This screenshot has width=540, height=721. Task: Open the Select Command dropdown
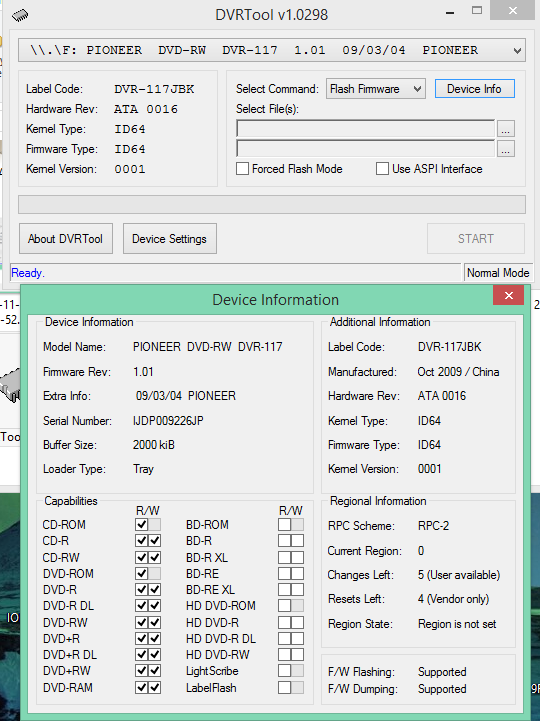[376, 89]
